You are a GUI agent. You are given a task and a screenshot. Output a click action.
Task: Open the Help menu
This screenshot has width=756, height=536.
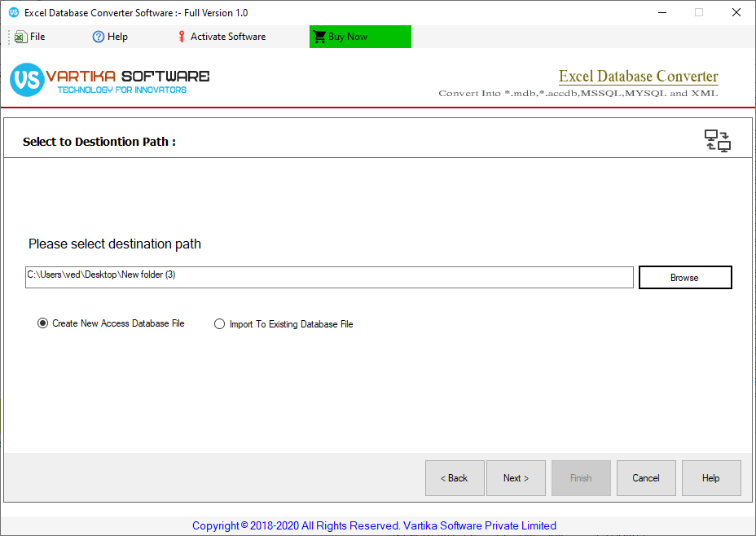(111, 37)
